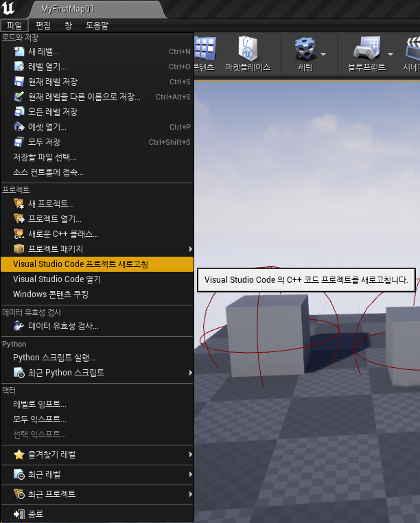The image size is (420, 523).
Task: Expand the 세팅 dropdown arrow
Action: (323, 54)
